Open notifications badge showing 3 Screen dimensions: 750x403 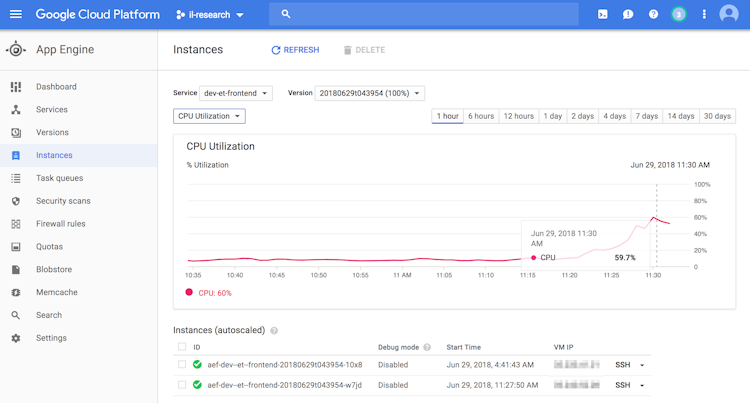point(678,14)
